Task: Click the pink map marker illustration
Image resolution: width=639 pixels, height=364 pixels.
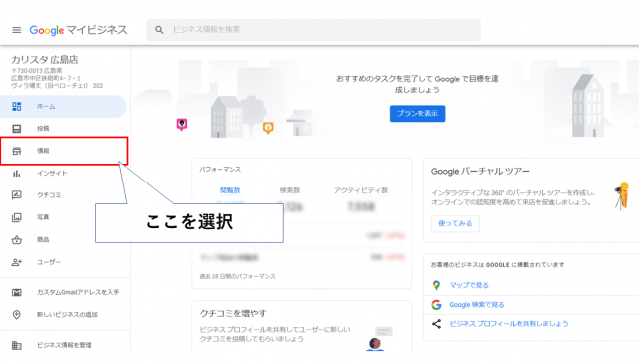Action: pos(182,124)
